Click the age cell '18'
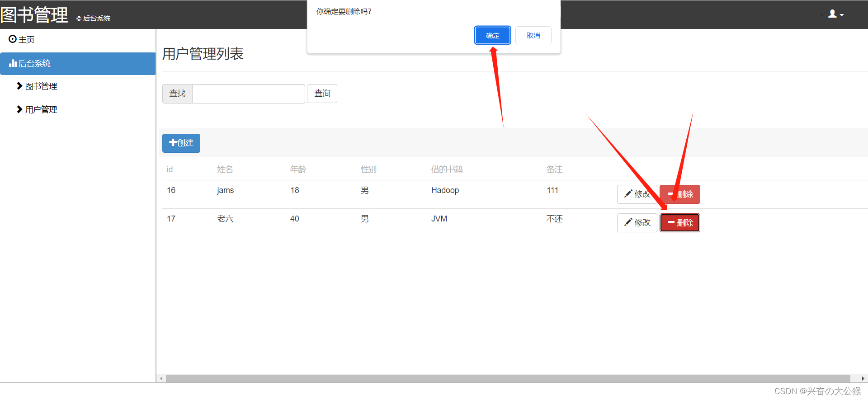This screenshot has height=400, width=868. coord(295,190)
